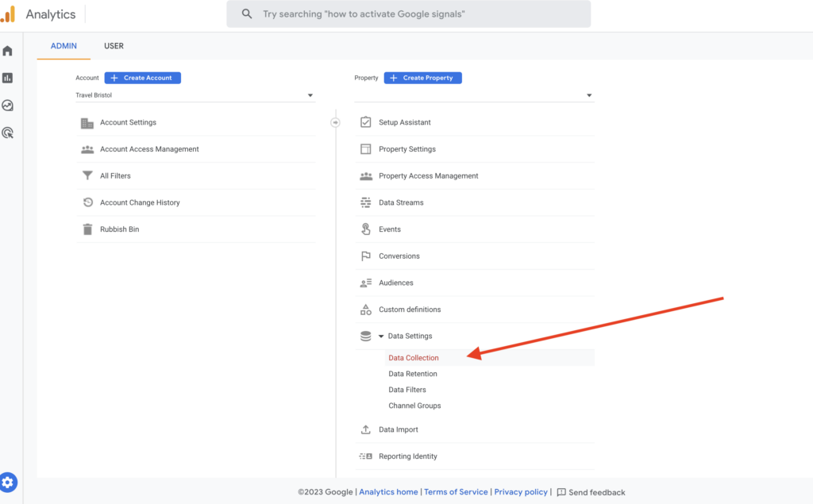813x504 pixels.
Task: Click the Custom definitions shapes icon
Action: click(365, 310)
